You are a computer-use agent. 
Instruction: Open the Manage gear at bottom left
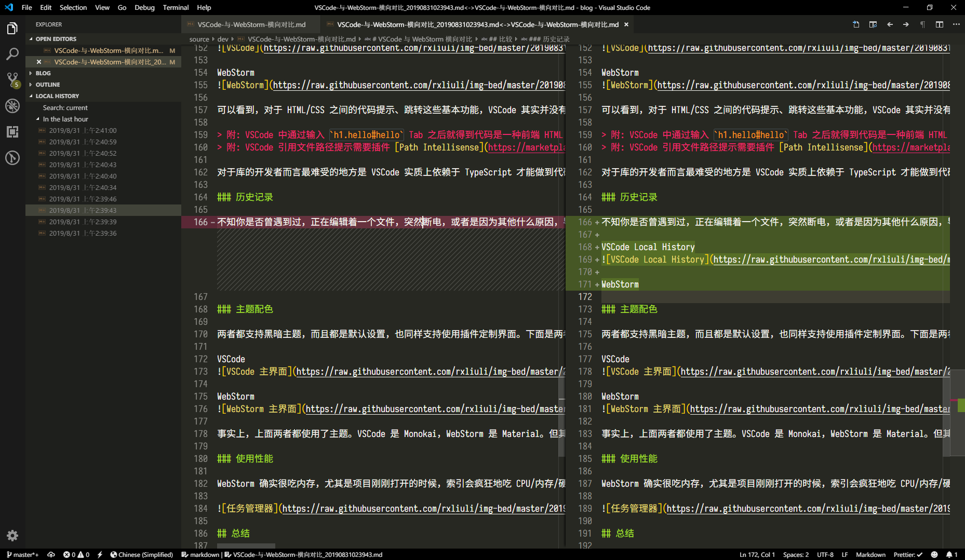tap(12, 535)
